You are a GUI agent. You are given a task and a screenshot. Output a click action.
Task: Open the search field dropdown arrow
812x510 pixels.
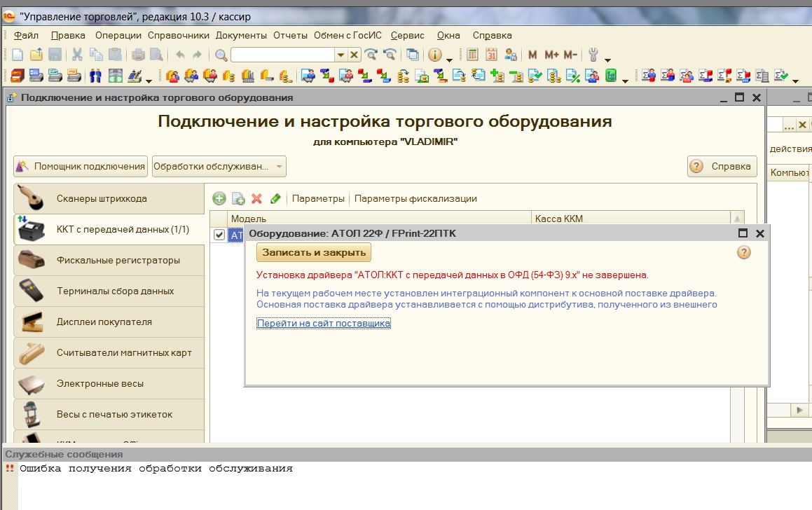[340, 55]
